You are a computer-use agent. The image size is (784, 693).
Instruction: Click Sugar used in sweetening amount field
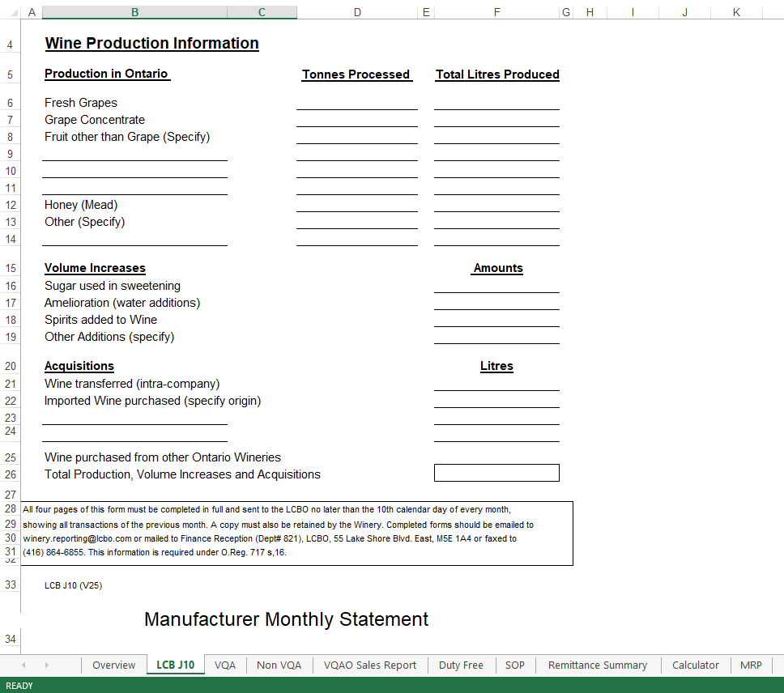(x=497, y=285)
